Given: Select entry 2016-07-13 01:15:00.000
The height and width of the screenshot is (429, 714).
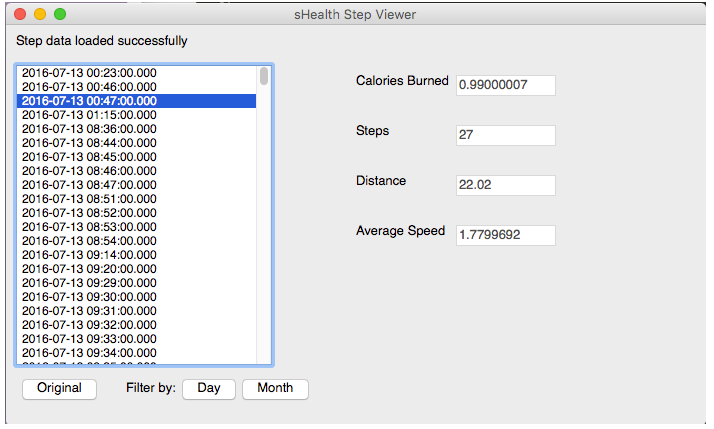Looking at the screenshot, I should [x=136, y=115].
